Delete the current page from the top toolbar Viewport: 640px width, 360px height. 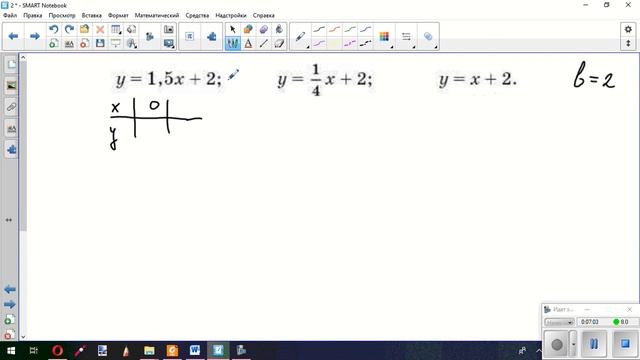84,43
